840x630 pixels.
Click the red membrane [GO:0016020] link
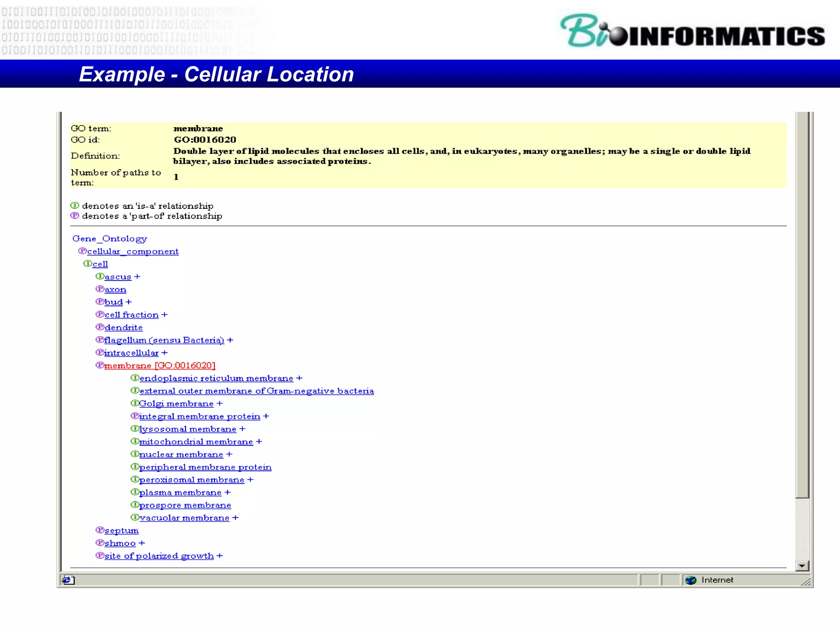point(160,365)
